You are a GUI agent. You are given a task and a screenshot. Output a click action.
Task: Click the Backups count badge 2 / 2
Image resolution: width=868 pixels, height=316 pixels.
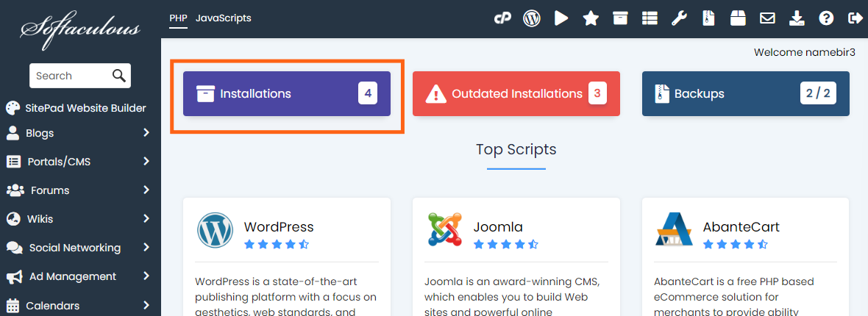point(818,93)
